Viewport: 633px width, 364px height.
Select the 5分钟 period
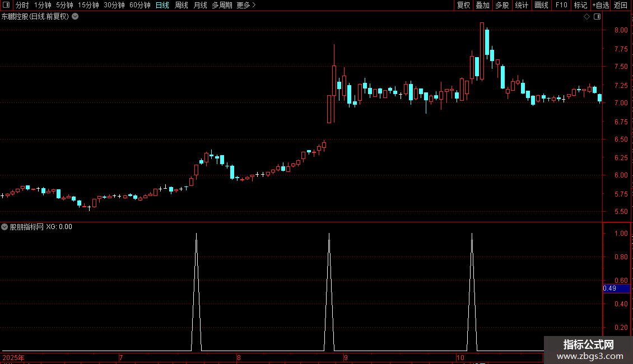(x=64, y=5)
